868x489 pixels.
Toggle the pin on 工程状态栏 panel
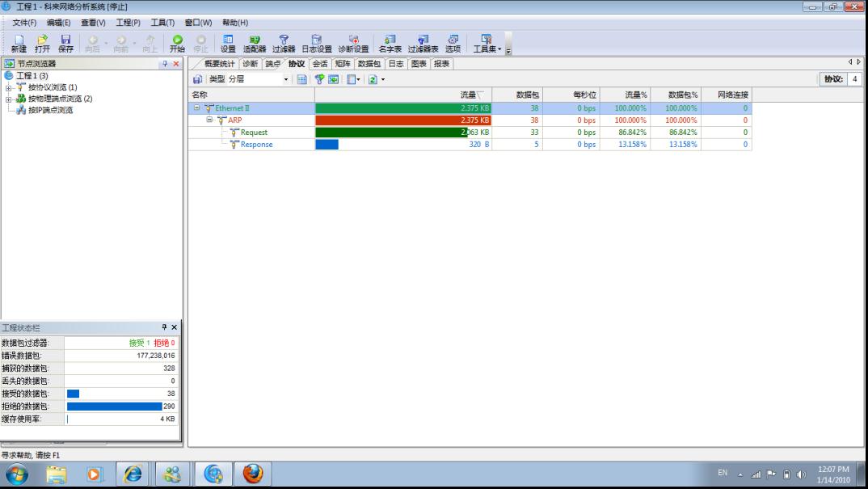164,327
